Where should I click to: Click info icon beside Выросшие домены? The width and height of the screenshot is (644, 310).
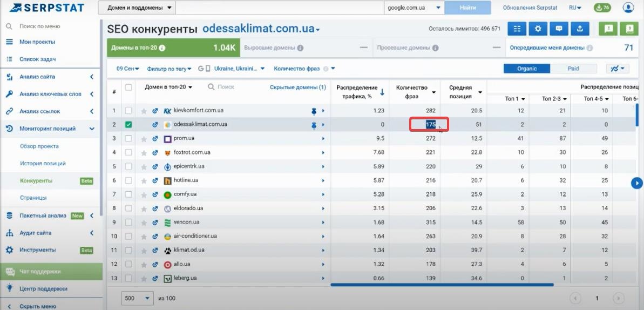[300, 48]
